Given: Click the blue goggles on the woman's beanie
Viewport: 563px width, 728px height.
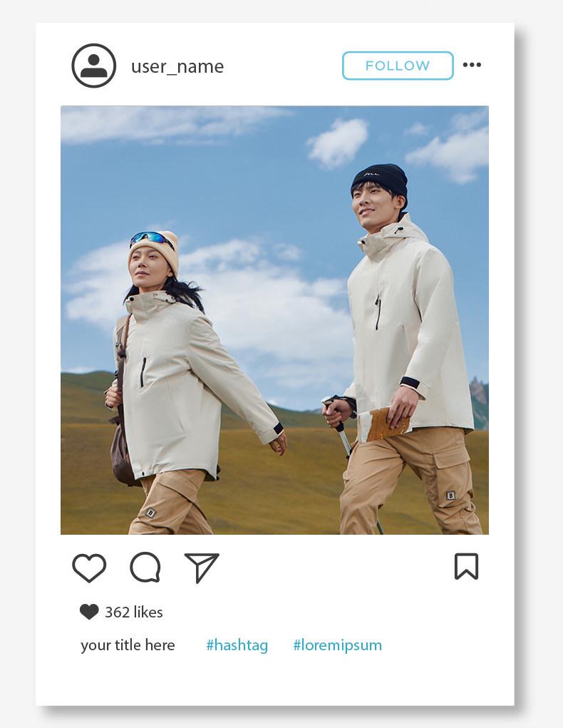Looking at the screenshot, I should pyautogui.click(x=151, y=239).
